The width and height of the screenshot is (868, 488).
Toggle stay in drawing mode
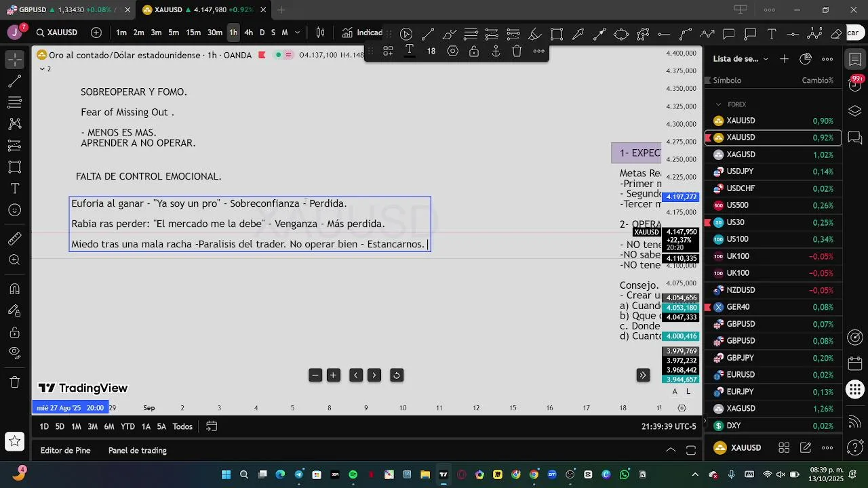pos(14,310)
